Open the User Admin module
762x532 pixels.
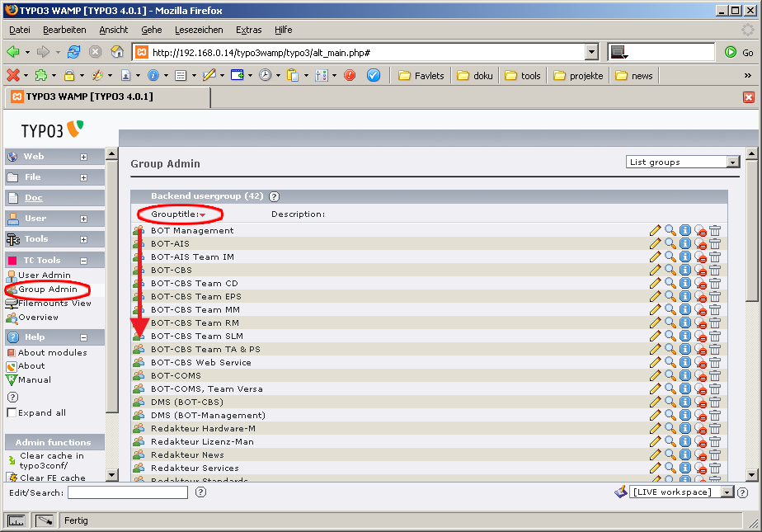(45, 275)
